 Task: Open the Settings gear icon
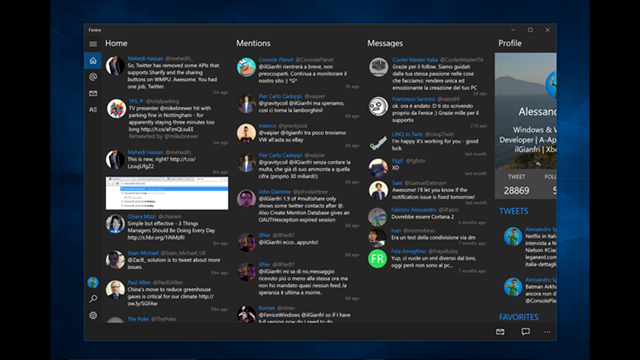(x=93, y=316)
